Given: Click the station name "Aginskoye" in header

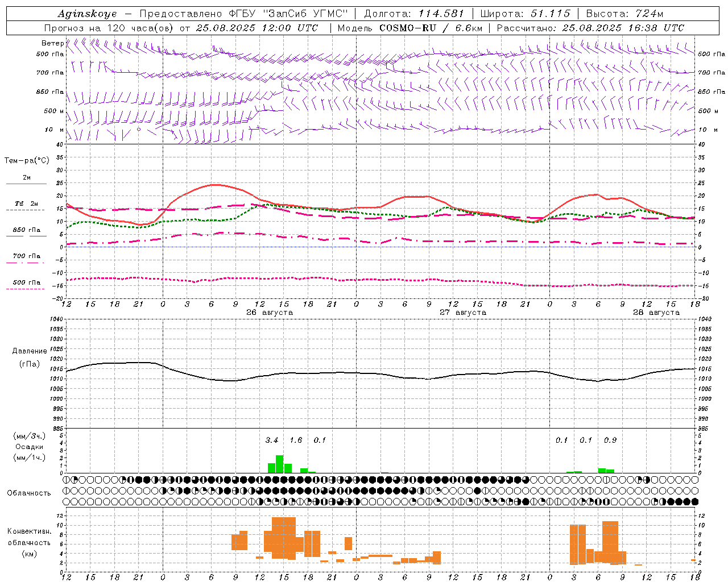Looking at the screenshot, I should (x=87, y=14).
